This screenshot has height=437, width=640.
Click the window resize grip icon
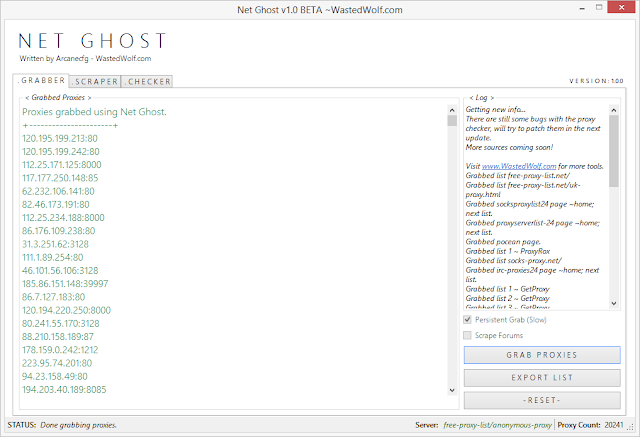[x=630, y=426]
